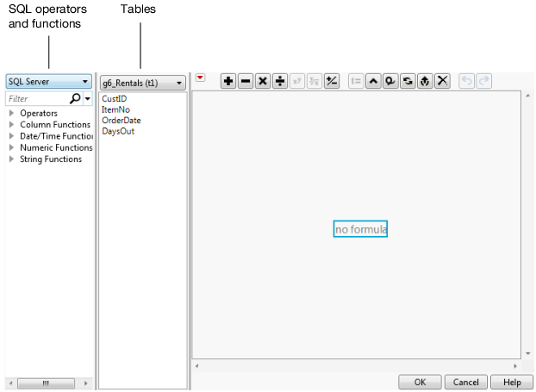Click the functions list scroll-right arrow

click(85, 383)
